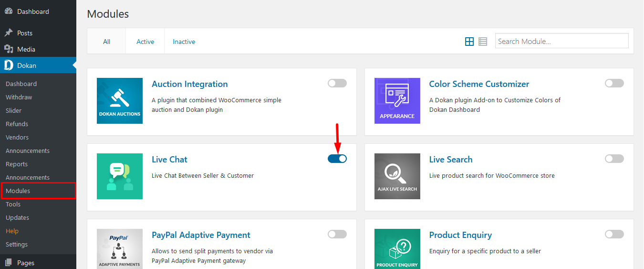
Task: Open the Refunds submenu link
Action: pyautogui.click(x=17, y=124)
